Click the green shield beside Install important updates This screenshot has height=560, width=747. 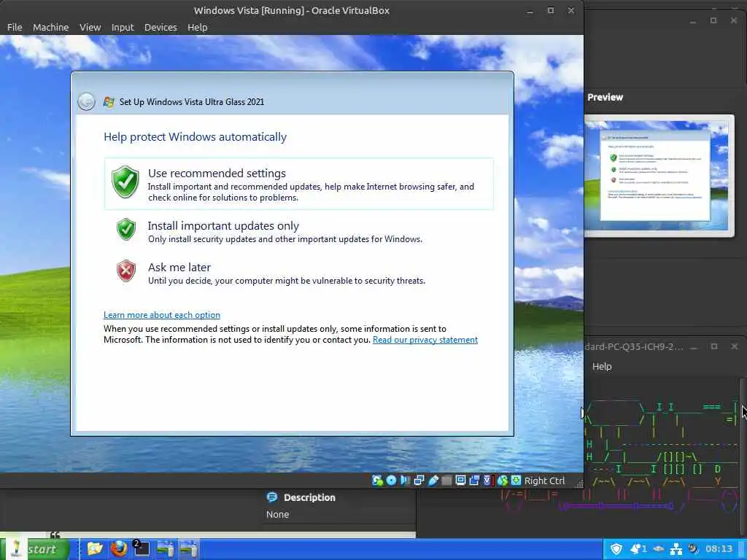[x=126, y=229]
